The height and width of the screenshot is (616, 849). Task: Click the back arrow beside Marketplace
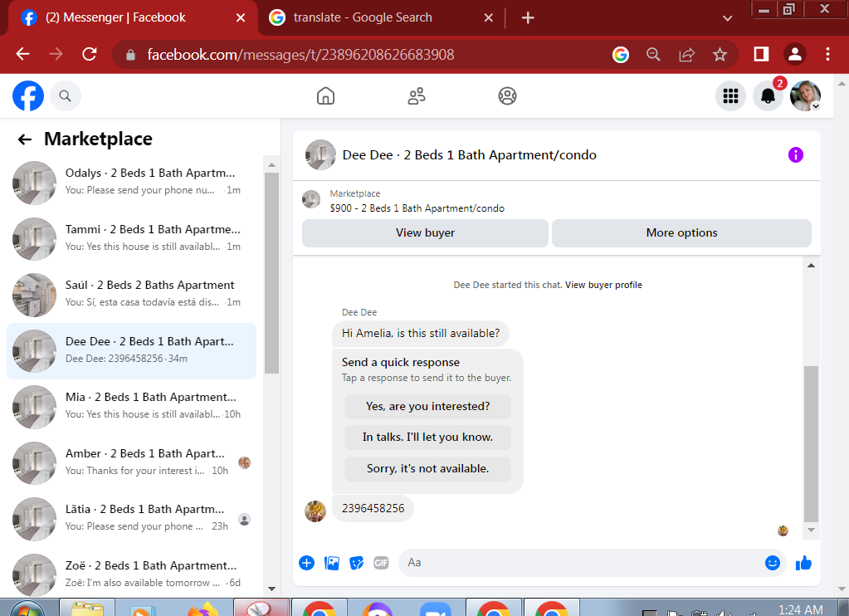(25, 139)
